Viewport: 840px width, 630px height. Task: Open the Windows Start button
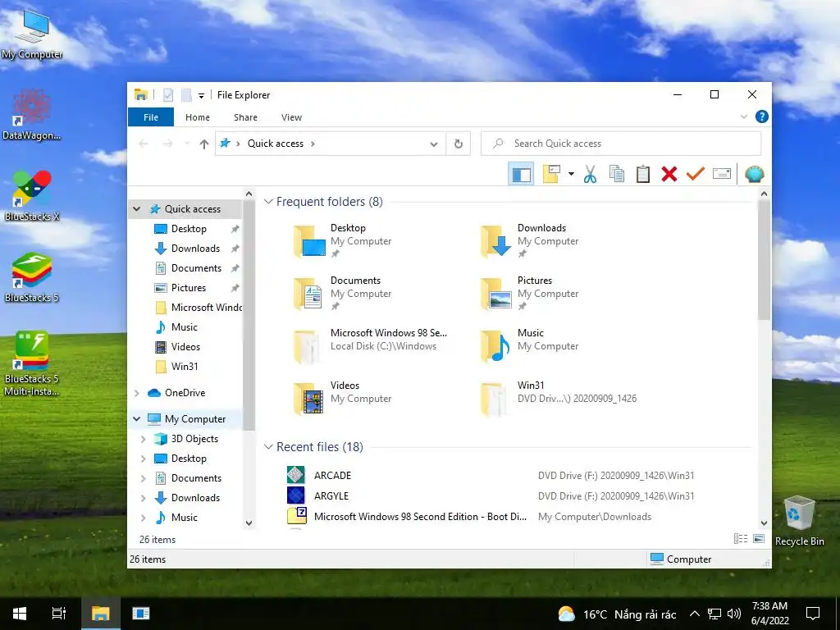20,614
